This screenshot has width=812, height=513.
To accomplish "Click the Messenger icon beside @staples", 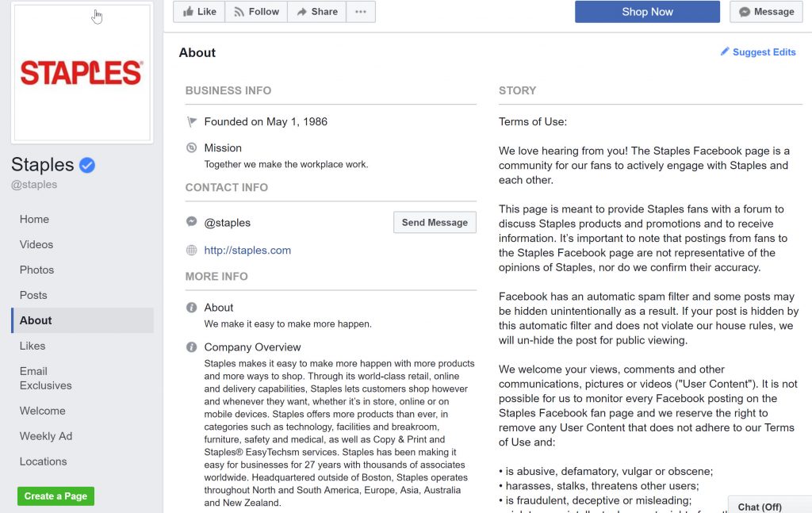I will [x=192, y=221].
